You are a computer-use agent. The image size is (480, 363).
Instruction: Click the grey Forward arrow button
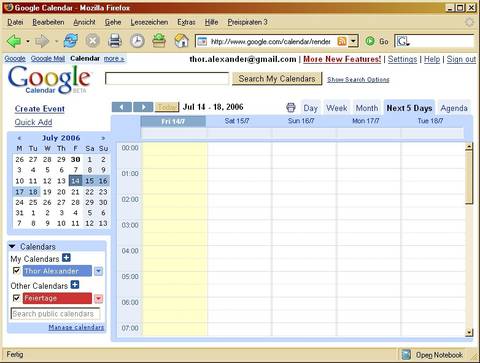42,41
